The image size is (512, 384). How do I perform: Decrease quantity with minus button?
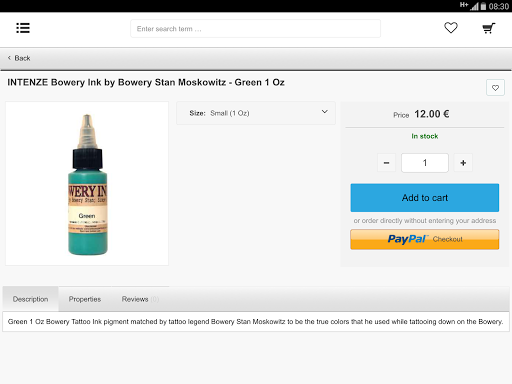(386, 163)
